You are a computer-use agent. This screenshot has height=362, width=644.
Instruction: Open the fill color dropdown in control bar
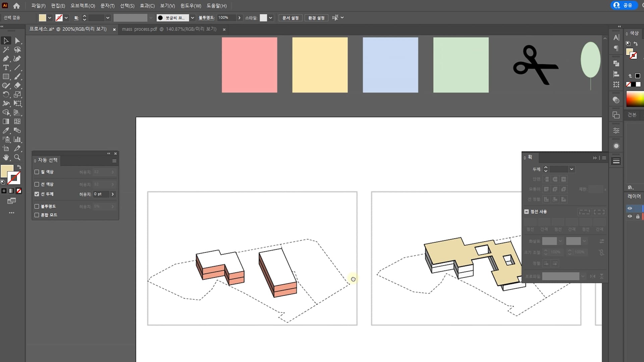click(50, 18)
